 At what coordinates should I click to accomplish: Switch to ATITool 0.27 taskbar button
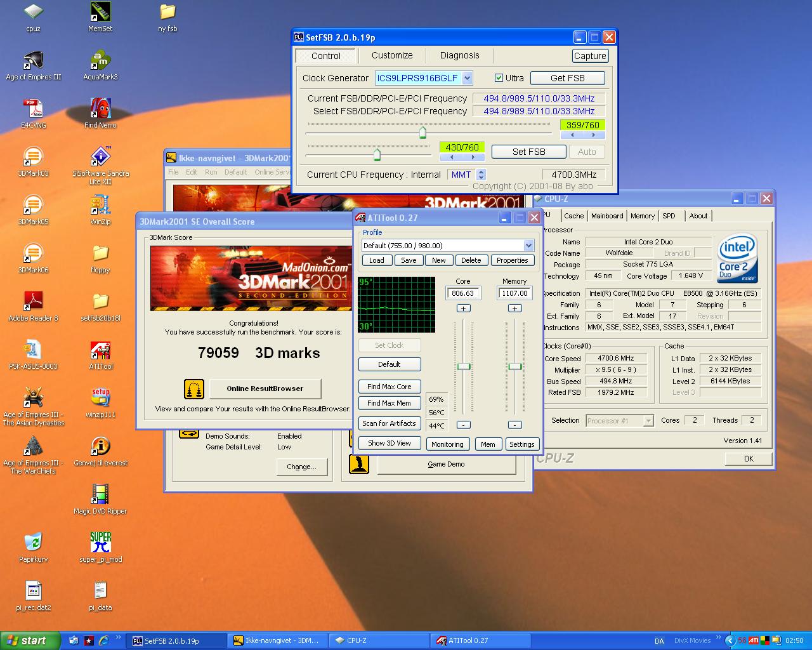coord(480,640)
